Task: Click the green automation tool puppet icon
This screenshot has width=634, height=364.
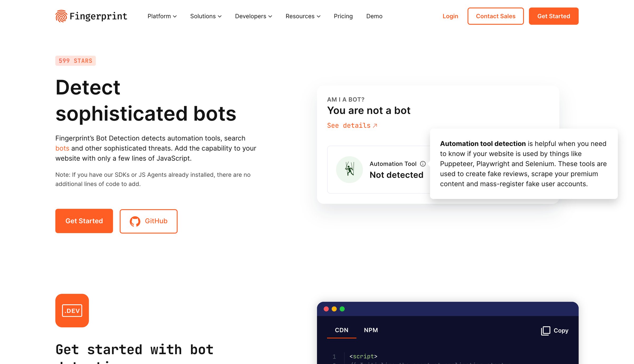Action: [349, 169]
